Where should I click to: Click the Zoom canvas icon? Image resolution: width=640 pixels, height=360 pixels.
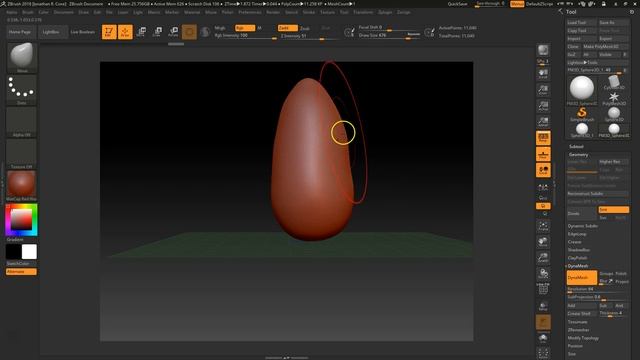coord(543,90)
